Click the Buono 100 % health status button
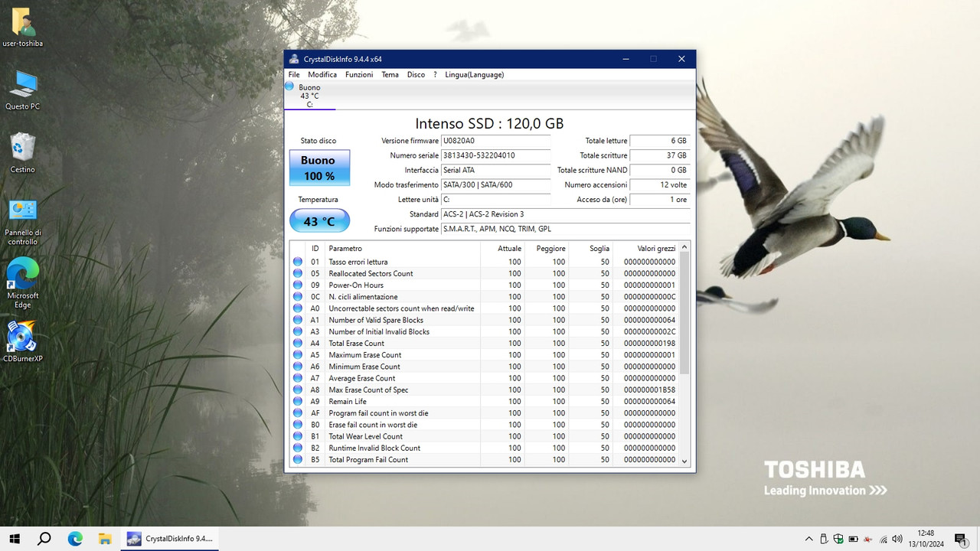The image size is (980, 551). (319, 168)
